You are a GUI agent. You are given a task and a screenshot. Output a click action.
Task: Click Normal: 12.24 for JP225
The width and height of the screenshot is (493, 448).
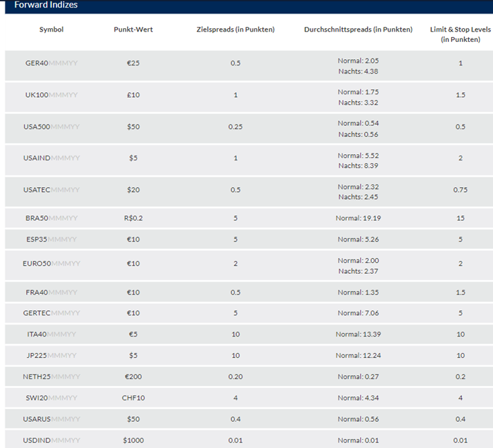[358, 356]
